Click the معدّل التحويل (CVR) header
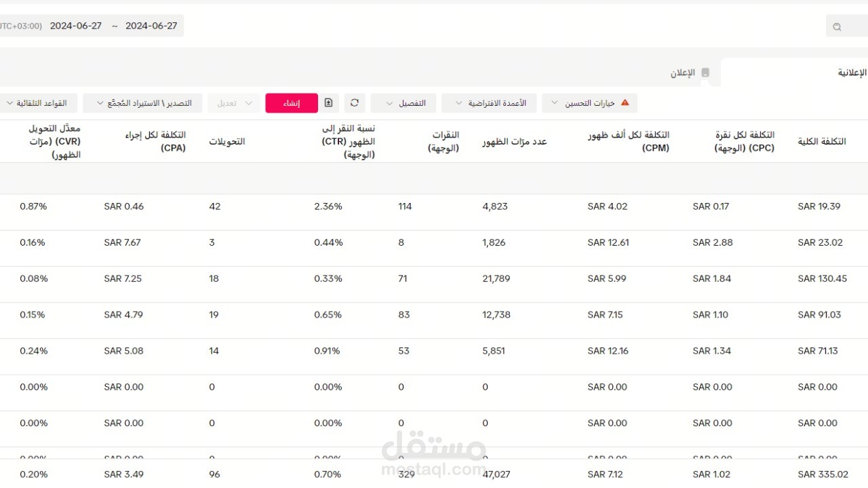 click(54, 141)
